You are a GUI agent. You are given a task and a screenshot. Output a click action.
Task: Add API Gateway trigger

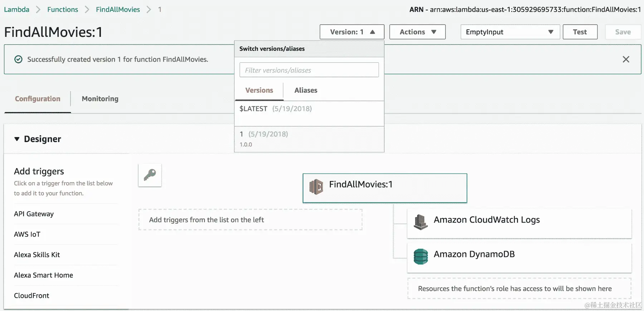(34, 214)
